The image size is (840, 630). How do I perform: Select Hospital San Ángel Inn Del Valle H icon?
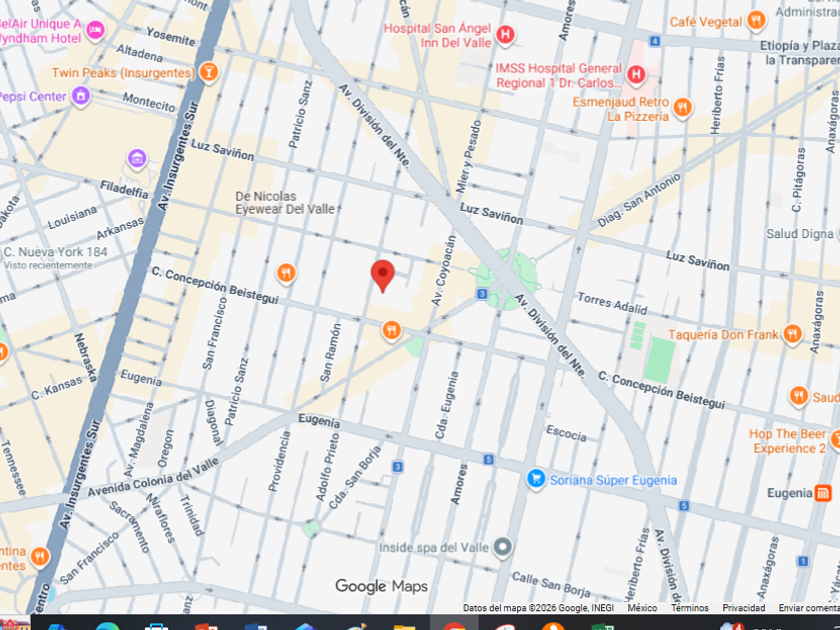click(505, 35)
